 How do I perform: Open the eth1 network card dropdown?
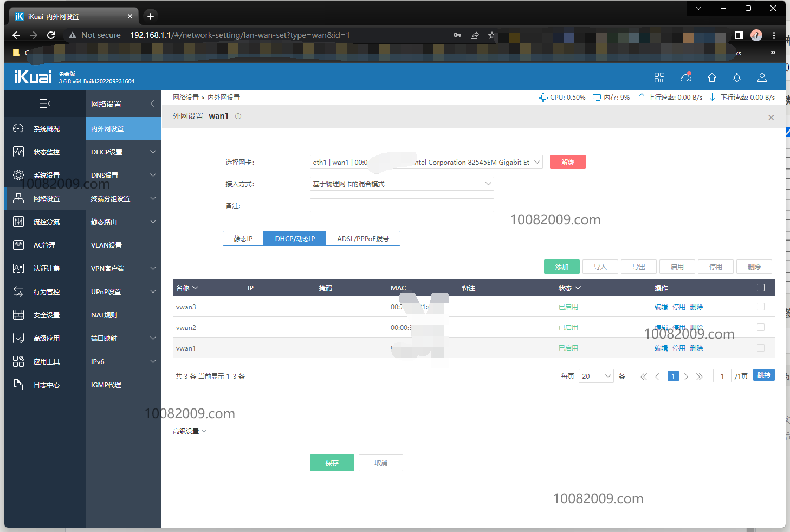click(426, 162)
